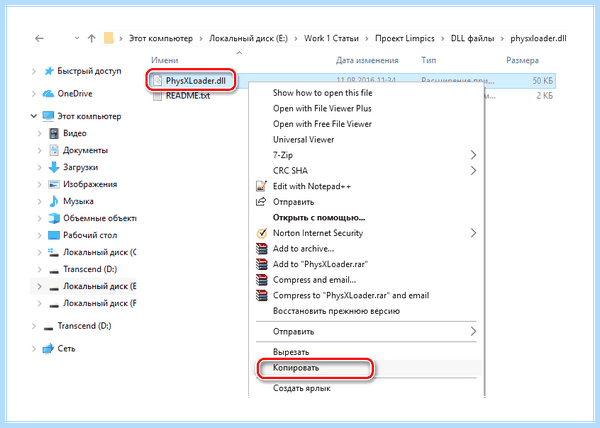Sort by the Дата изменения column header
Image resolution: width=600 pixels, height=428 pixels.
point(367,60)
